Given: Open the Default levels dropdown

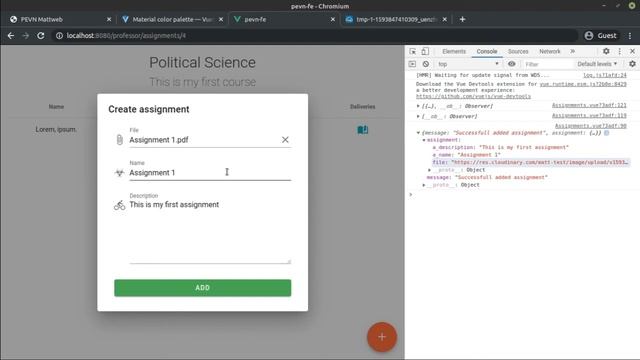Looking at the screenshot, I should coord(597,64).
